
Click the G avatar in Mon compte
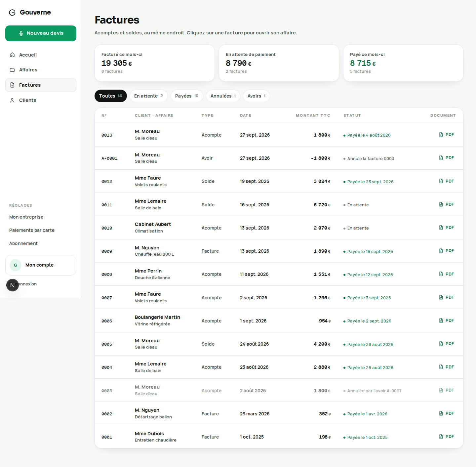pyautogui.click(x=16, y=265)
